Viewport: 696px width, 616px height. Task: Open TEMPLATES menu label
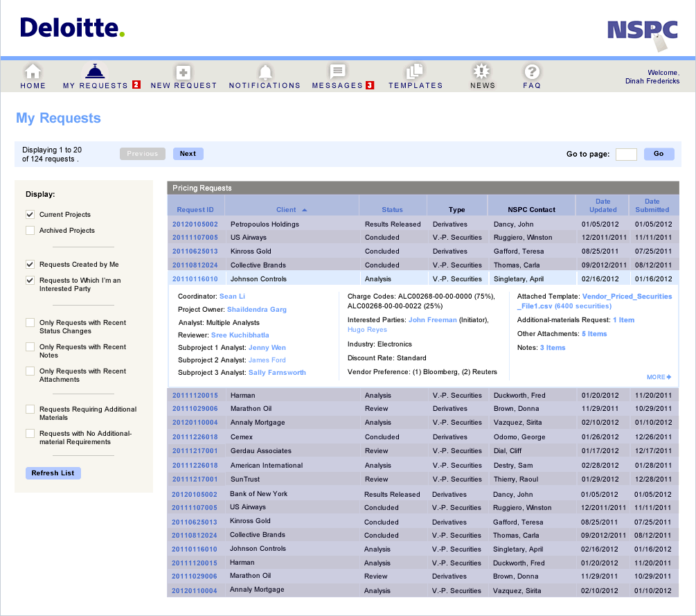pyautogui.click(x=416, y=86)
